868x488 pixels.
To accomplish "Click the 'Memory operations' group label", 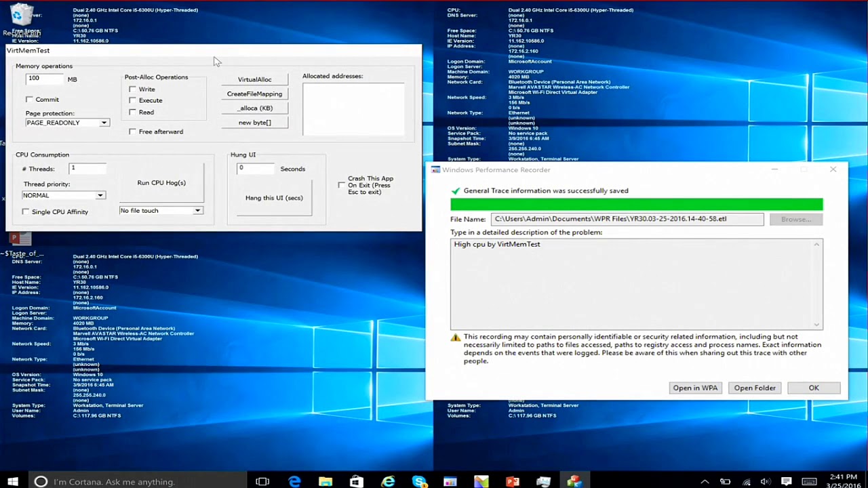I will pyautogui.click(x=44, y=66).
